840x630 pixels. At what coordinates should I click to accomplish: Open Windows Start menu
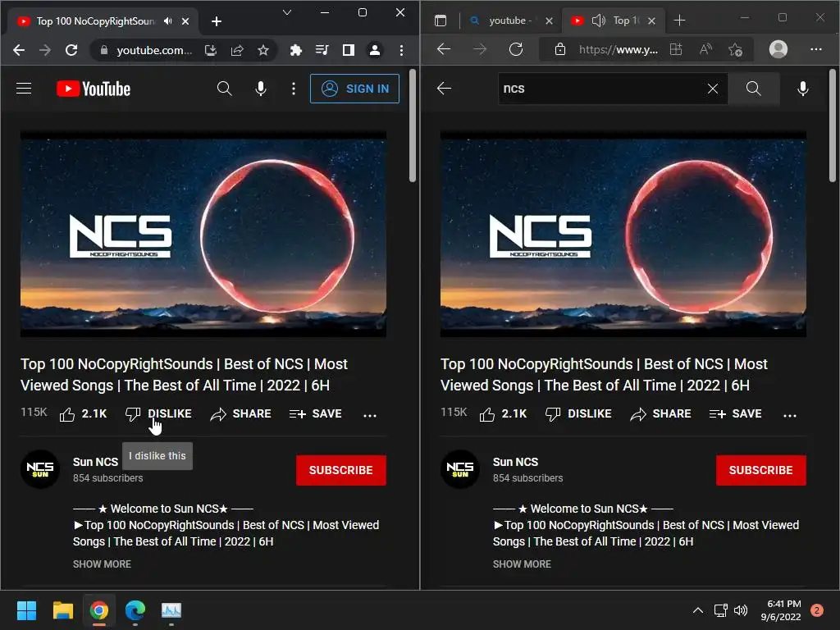coord(26,610)
